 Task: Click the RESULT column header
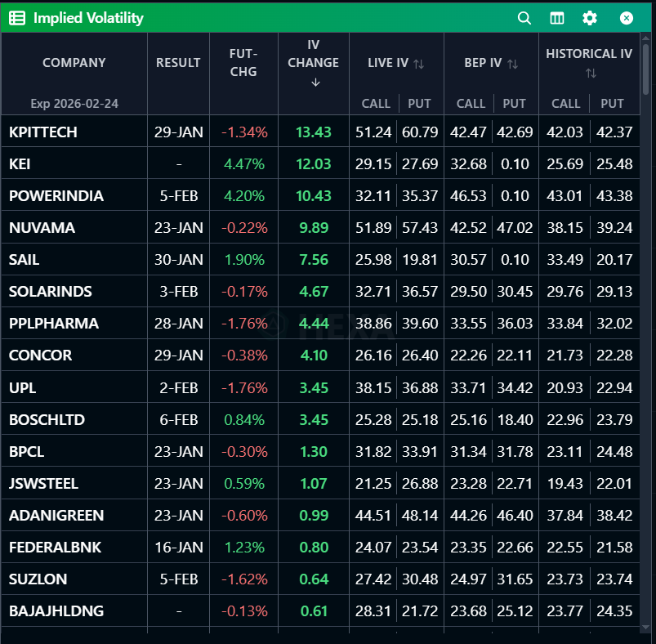178,63
